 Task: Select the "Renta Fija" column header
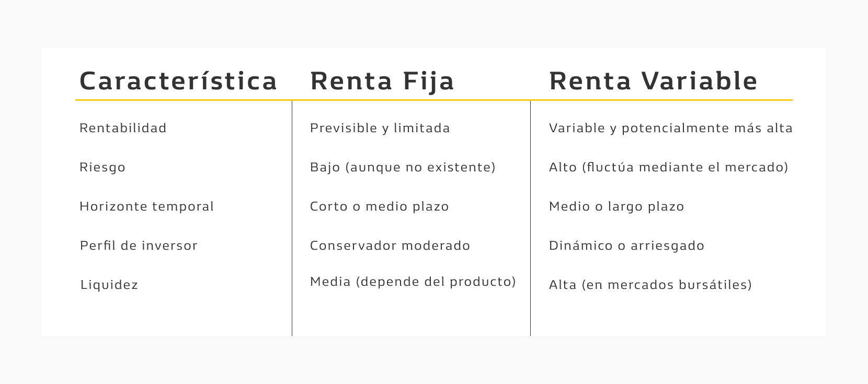tap(382, 81)
